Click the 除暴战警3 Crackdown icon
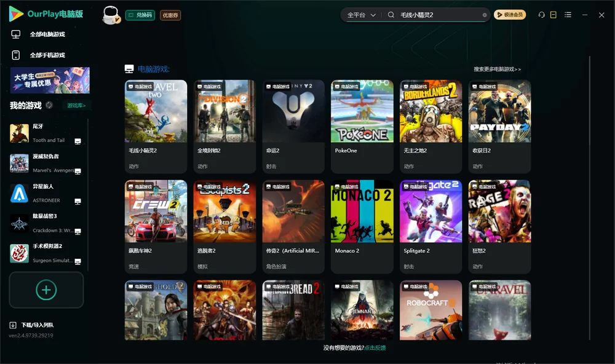Viewport: 615px width, 364px height. point(19,224)
